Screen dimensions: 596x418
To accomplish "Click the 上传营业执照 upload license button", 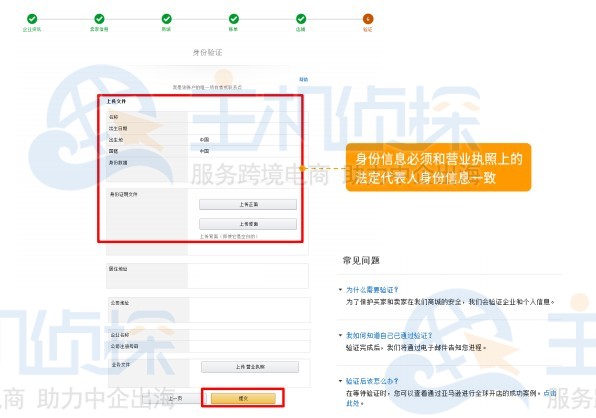I will 250,367.
